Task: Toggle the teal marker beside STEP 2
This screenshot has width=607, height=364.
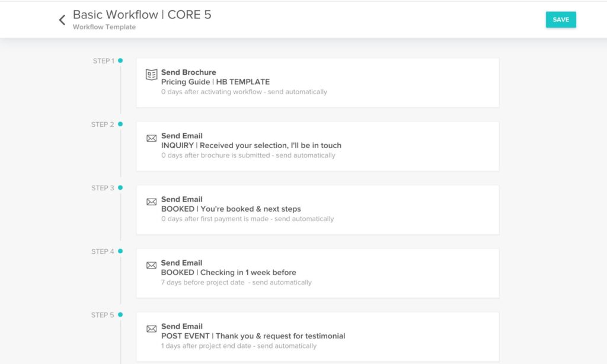Action: 120,124
